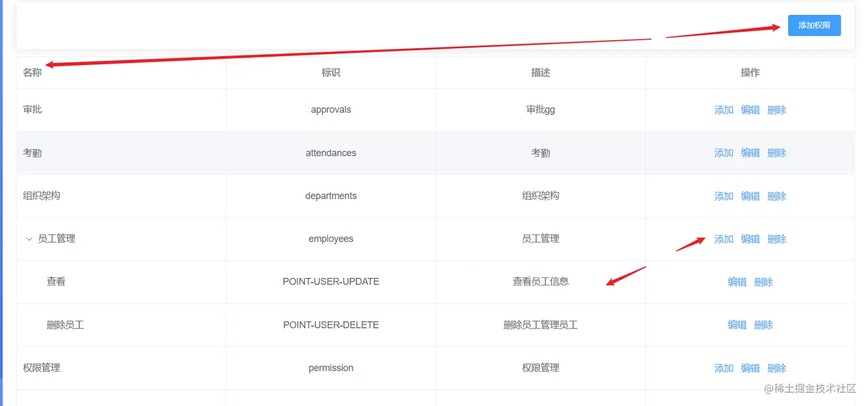Click the 删除员工管理员工 description
868x406 pixels.
tap(541, 324)
